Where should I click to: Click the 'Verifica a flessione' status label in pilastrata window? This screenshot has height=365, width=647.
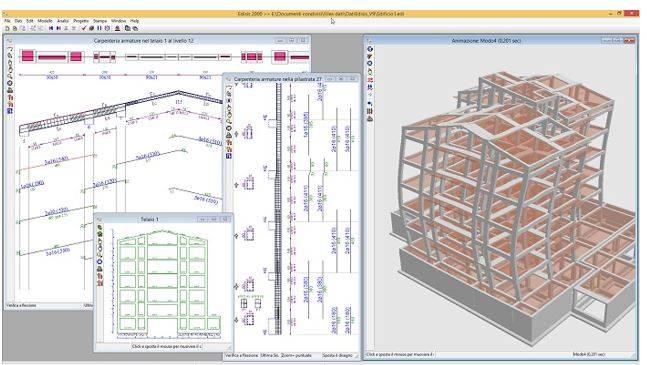point(241,355)
